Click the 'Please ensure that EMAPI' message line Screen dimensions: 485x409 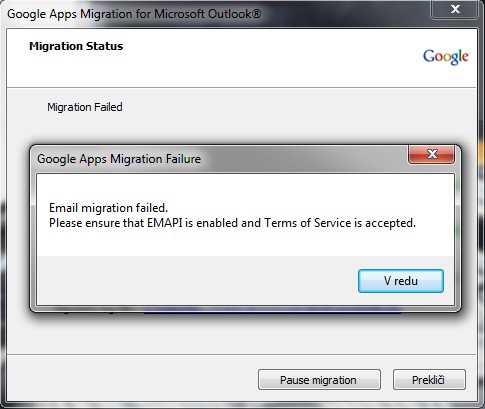232,223
